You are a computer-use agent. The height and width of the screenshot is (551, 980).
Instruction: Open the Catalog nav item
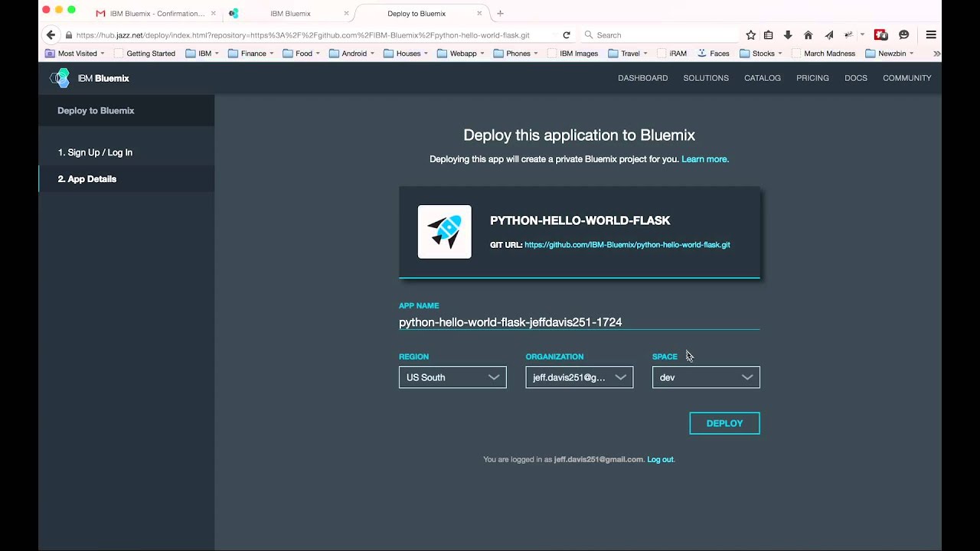pos(763,78)
